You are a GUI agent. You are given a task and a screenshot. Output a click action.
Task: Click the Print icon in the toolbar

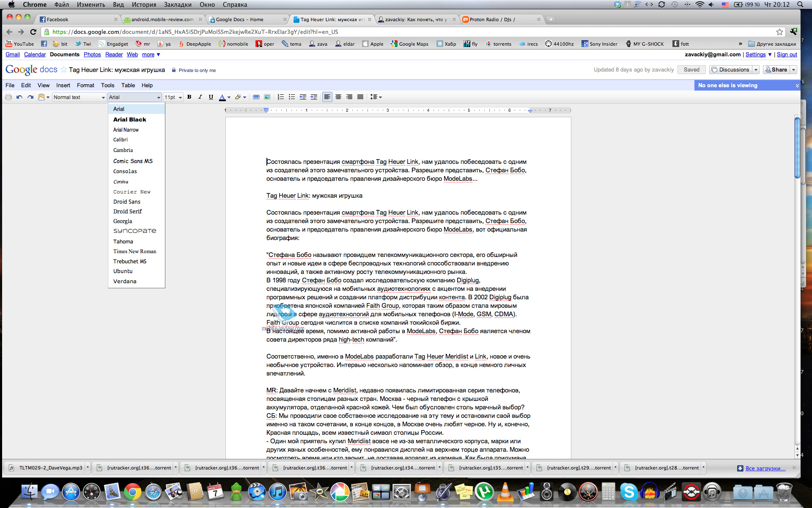pyautogui.click(x=8, y=97)
